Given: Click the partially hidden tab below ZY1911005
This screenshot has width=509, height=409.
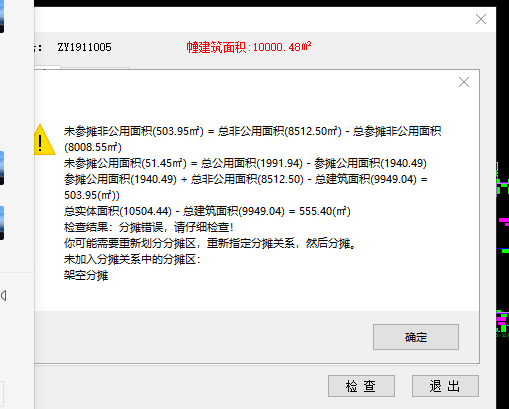Looking at the screenshot, I should tap(47, 68).
